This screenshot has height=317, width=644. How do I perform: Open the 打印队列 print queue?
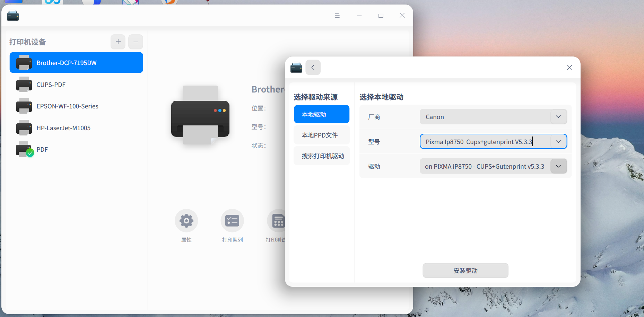click(x=232, y=221)
